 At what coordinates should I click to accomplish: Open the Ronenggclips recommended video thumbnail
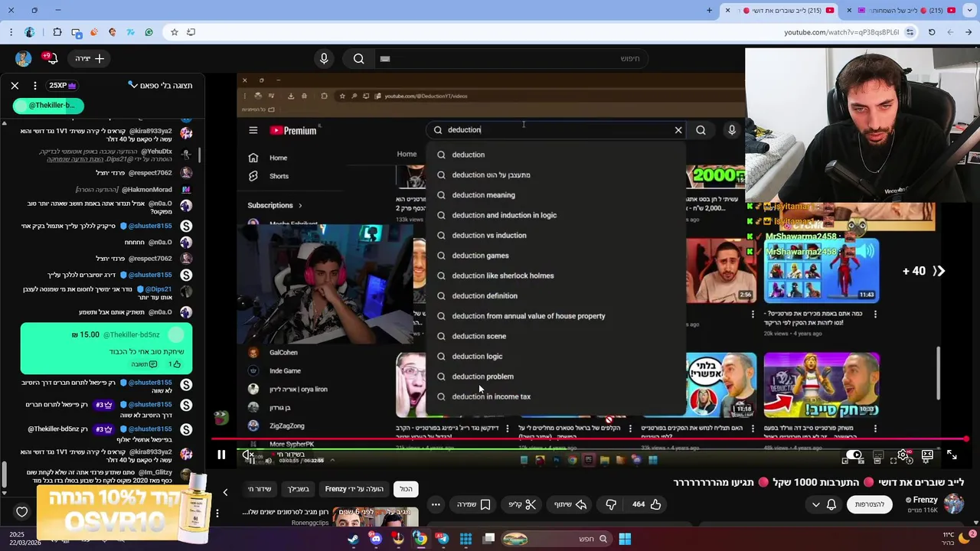pos(374,517)
